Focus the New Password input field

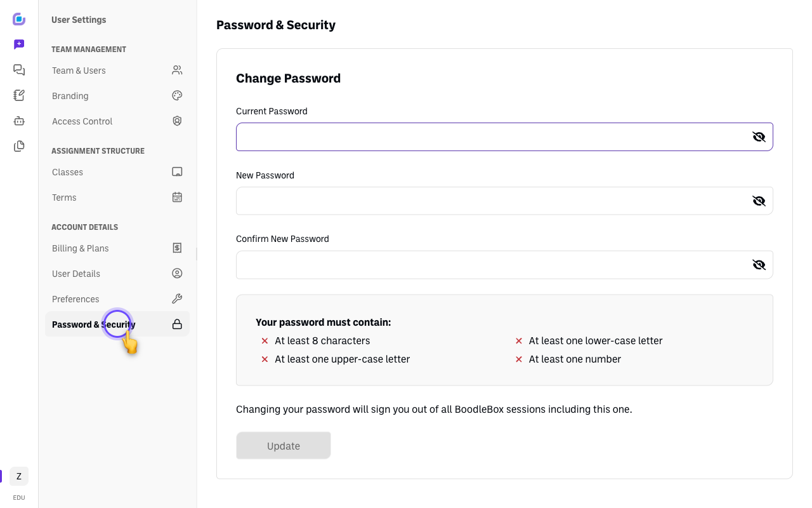click(x=504, y=201)
